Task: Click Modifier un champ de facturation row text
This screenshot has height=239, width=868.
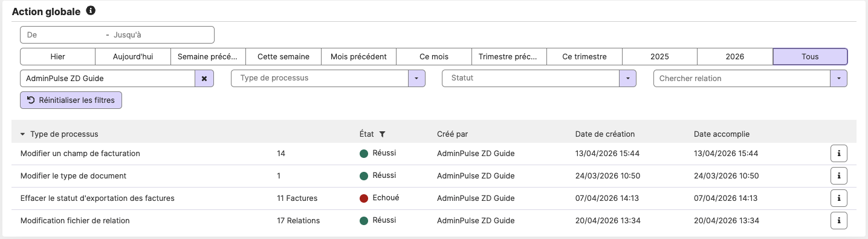Action: click(80, 154)
